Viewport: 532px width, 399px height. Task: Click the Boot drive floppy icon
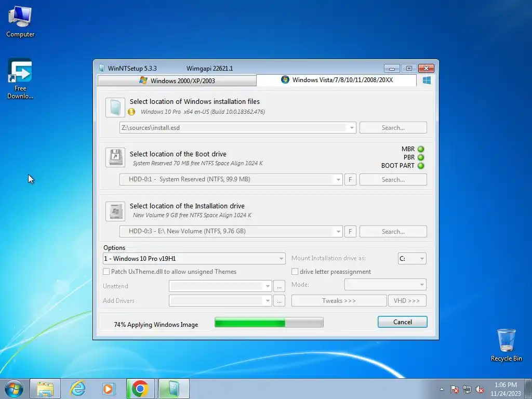pyautogui.click(x=115, y=157)
